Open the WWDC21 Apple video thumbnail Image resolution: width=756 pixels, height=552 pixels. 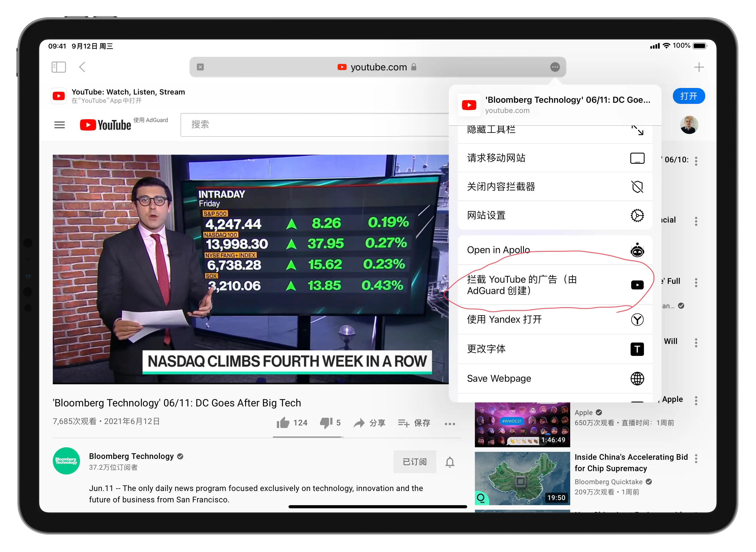coord(522,425)
